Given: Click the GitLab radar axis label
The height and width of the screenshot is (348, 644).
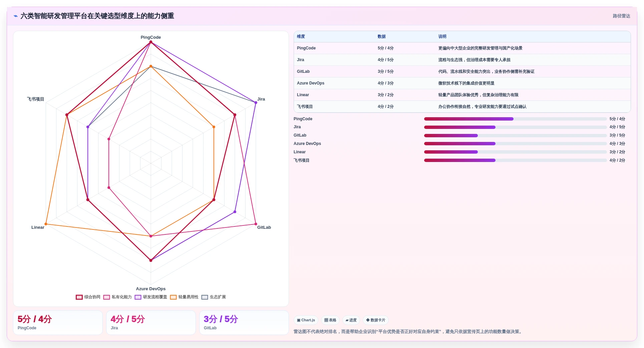Looking at the screenshot, I should (x=264, y=227).
